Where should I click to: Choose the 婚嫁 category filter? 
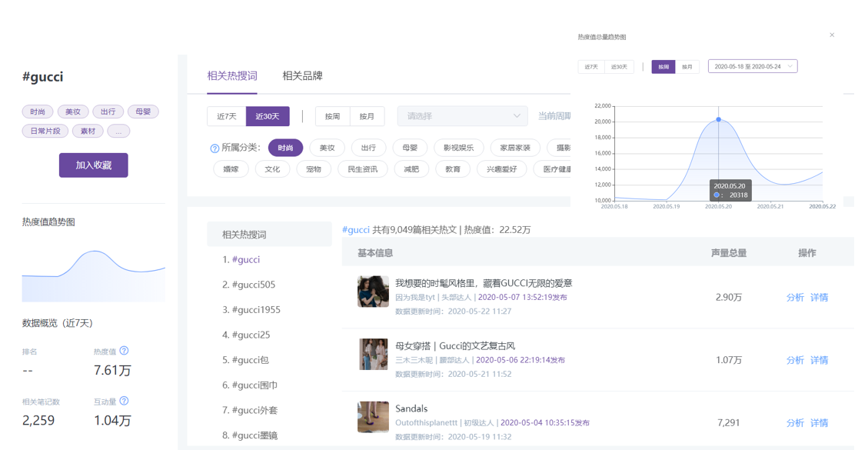point(231,169)
